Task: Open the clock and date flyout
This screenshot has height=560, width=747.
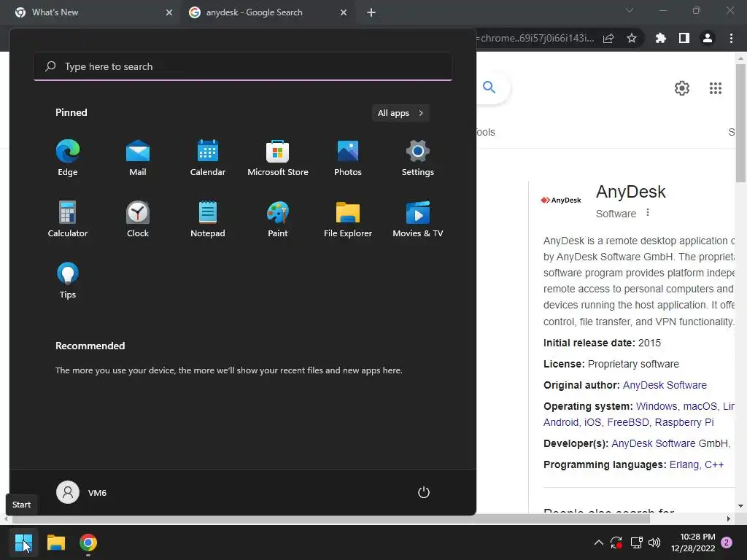Action: [x=693, y=542]
